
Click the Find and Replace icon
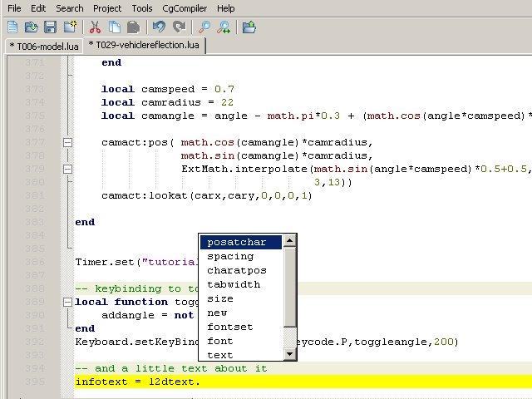click(x=224, y=27)
